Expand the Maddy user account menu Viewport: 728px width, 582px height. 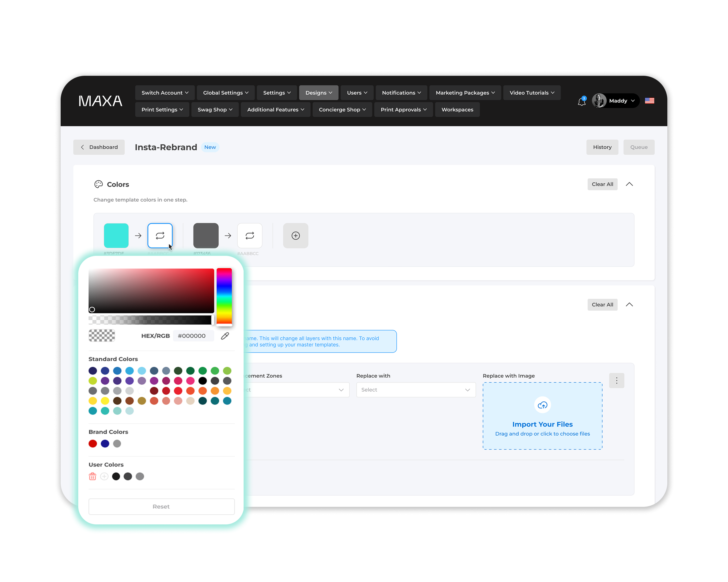tap(615, 101)
